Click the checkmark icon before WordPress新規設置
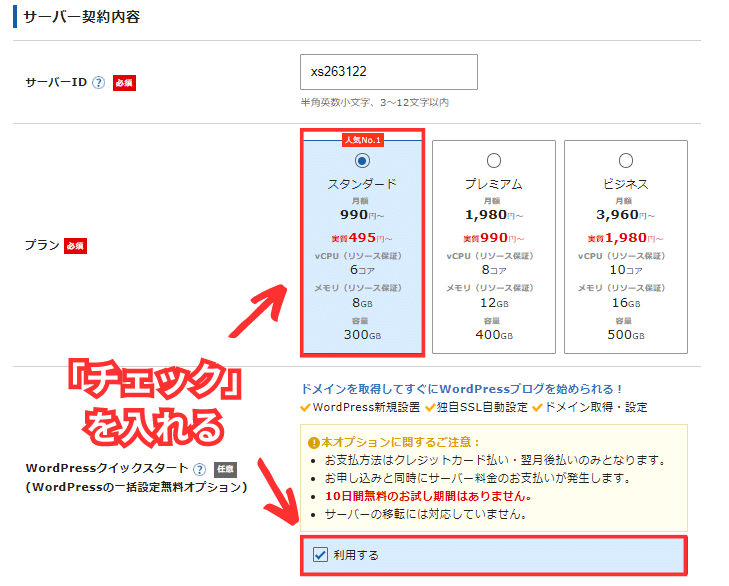Viewport: 729px width, 586px height. pos(306,407)
